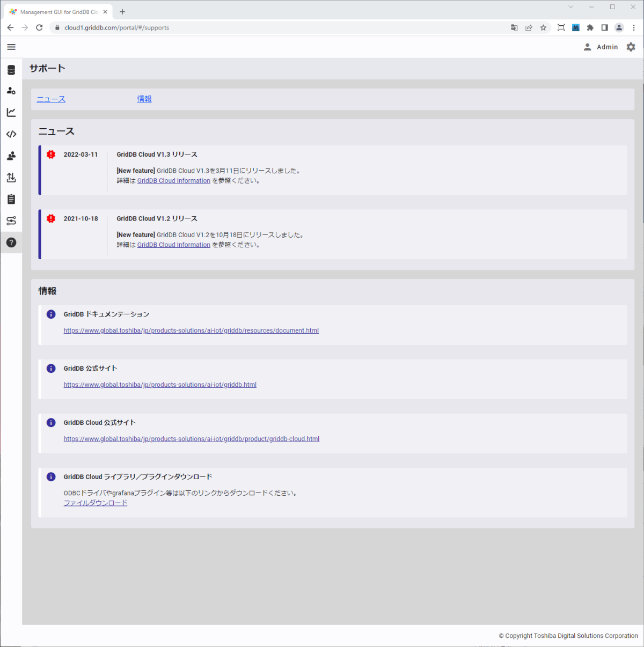Image resolution: width=644 pixels, height=647 pixels.
Task: Reload the page with refresh button
Action: 39,27
